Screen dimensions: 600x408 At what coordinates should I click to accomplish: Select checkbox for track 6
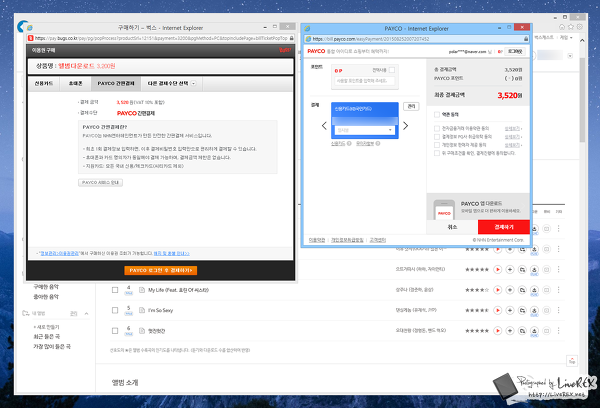[x=115, y=330]
